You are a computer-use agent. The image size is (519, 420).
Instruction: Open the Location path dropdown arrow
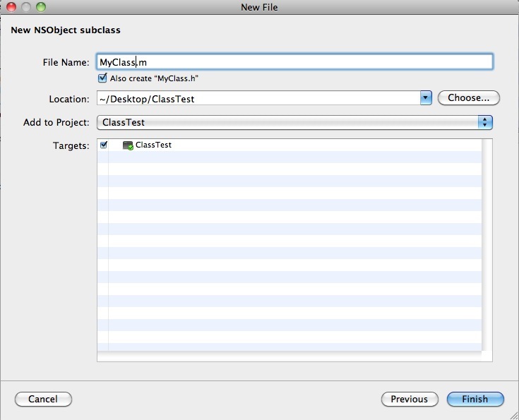coord(426,98)
